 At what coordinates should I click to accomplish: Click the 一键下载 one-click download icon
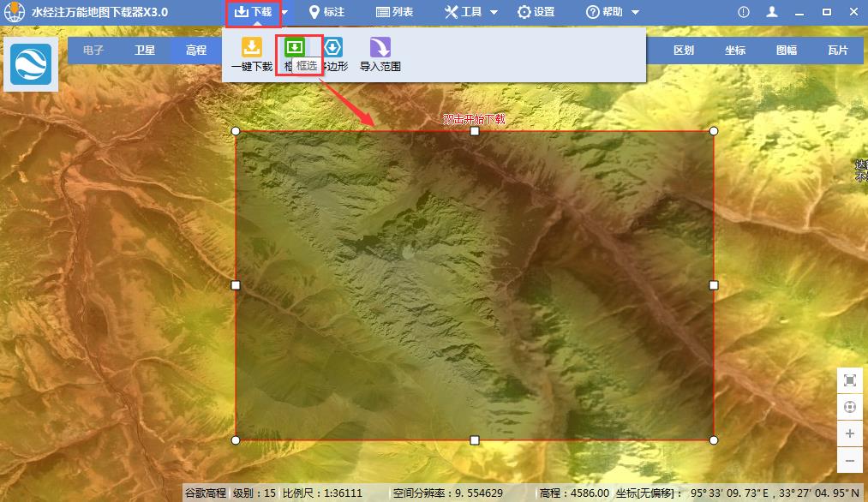(252, 48)
